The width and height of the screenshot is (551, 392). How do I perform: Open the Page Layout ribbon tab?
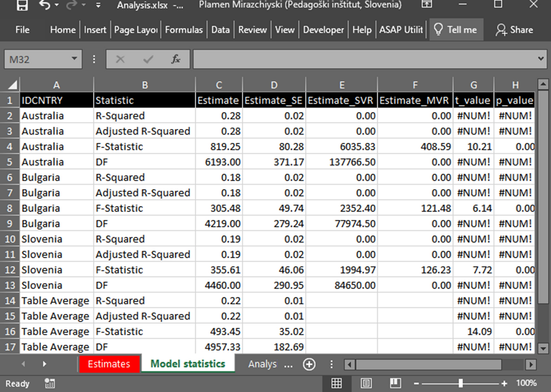pos(136,30)
